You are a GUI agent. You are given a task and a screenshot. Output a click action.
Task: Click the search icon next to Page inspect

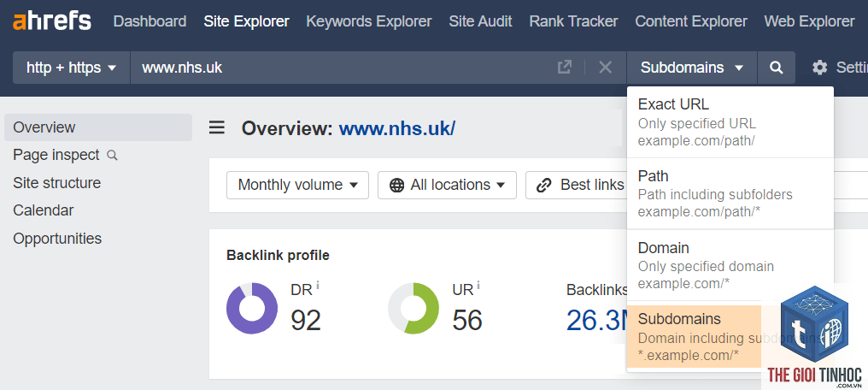tap(112, 156)
